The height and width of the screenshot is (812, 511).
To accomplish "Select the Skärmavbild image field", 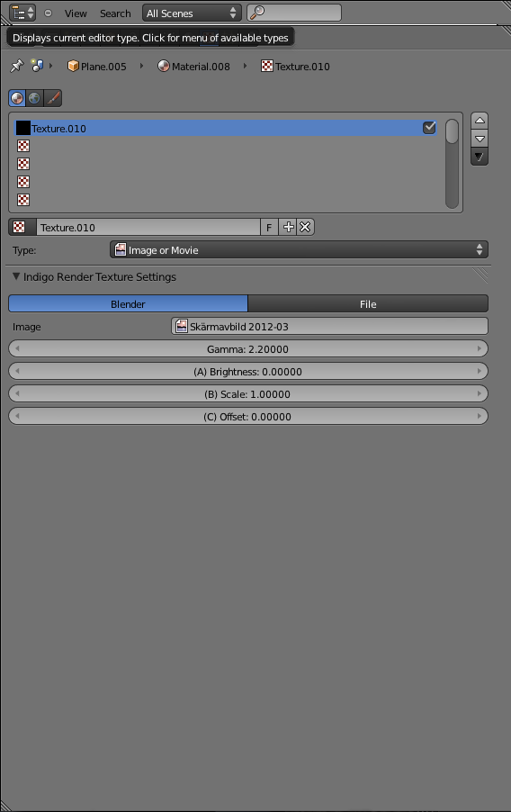I will coord(329,326).
